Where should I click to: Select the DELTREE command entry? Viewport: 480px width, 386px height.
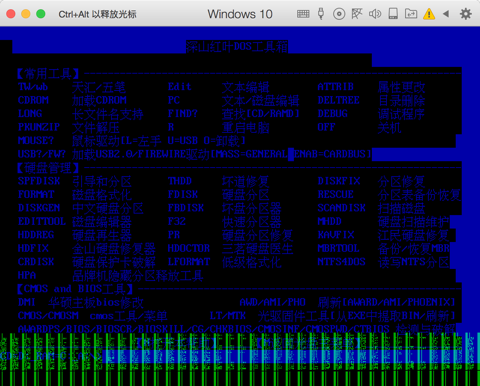tap(339, 100)
